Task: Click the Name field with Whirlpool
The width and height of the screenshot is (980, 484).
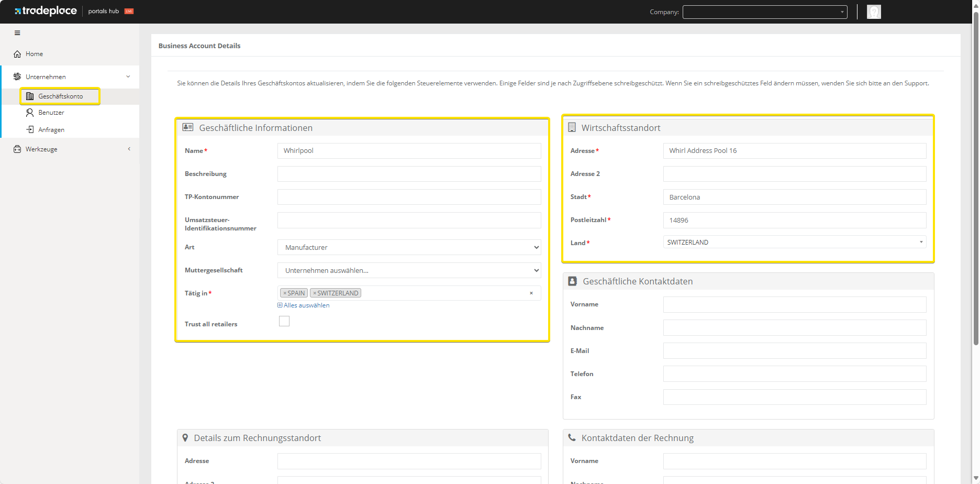Action: coord(409,151)
